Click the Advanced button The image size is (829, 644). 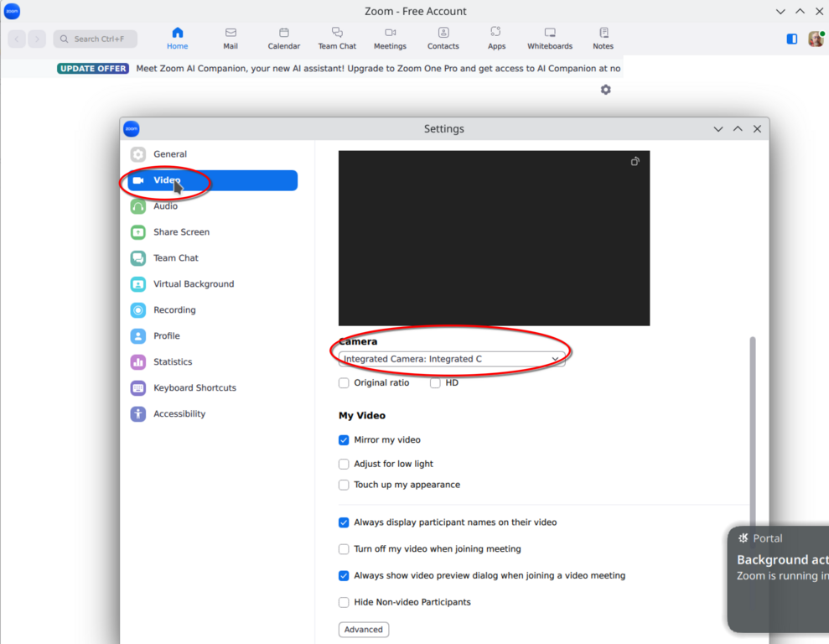point(364,630)
